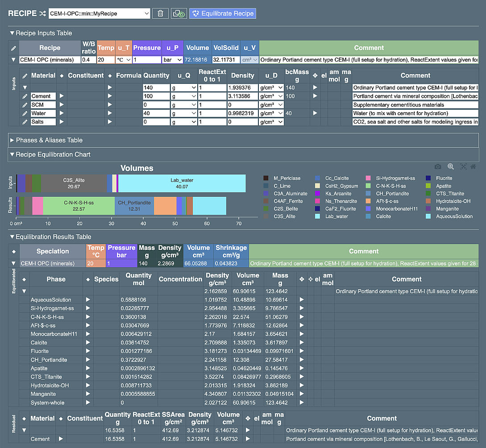Click the pencil icon on the Water row
Screen dimensions: 486x448
click(x=25, y=113)
